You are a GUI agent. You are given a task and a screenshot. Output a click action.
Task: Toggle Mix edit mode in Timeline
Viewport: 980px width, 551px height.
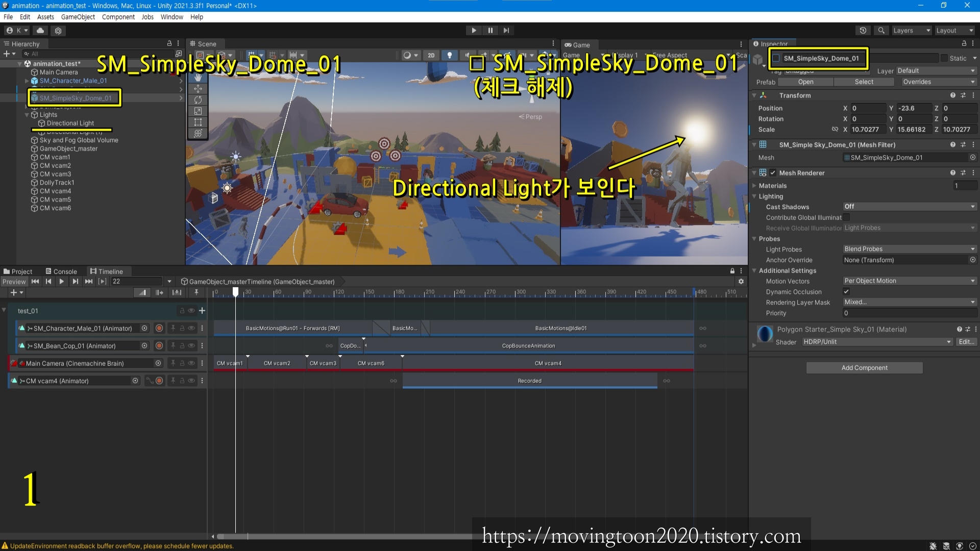[142, 293]
